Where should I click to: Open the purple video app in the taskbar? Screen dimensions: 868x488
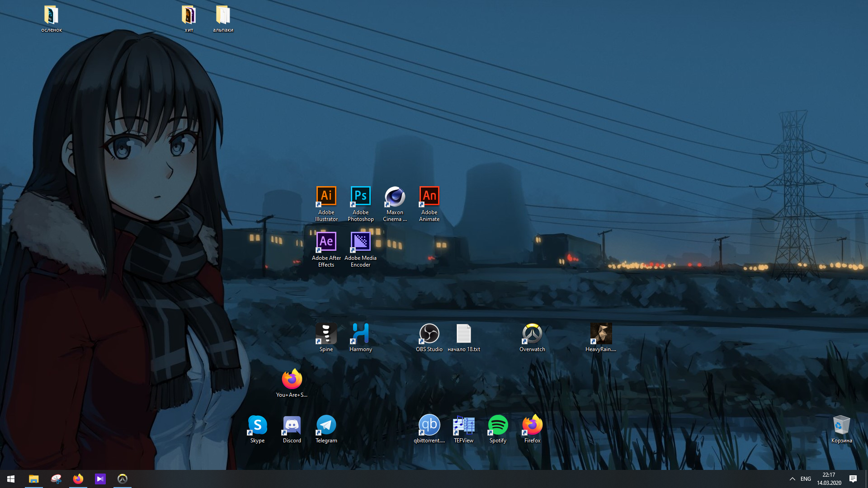pyautogui.click(x=100, y=479)
